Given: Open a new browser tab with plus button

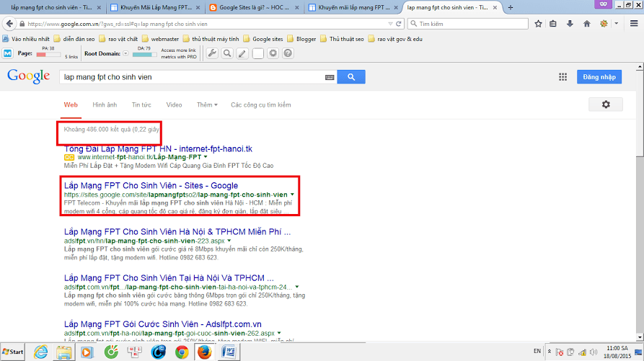Looking at the screenshot, I should (x=511, y=7).
